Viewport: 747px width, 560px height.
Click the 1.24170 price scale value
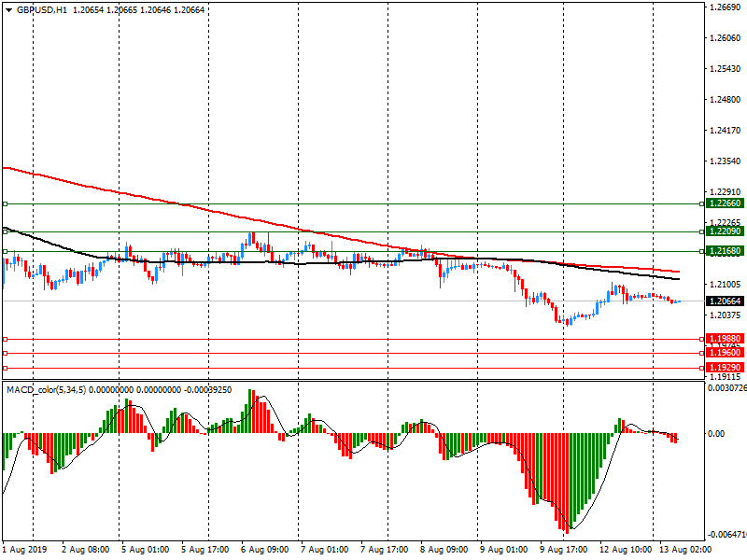tap(726, 130)
